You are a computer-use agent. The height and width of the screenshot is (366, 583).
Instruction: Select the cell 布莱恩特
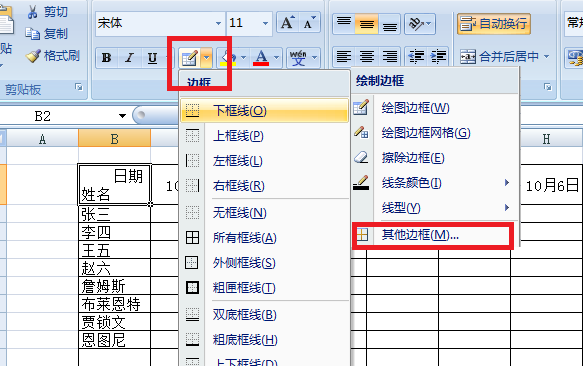115,304
